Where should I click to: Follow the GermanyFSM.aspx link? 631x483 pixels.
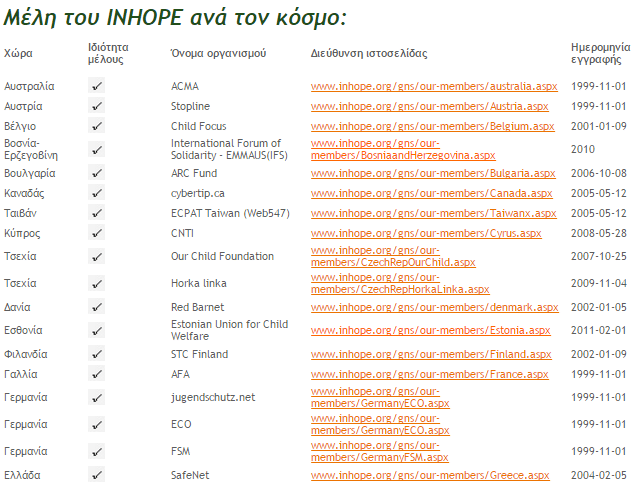tap(379, 451)
